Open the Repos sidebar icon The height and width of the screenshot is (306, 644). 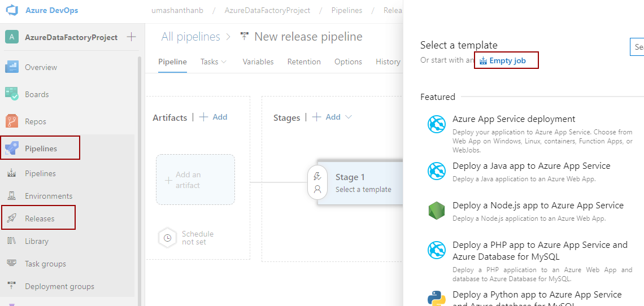click(x=11, y=121)
